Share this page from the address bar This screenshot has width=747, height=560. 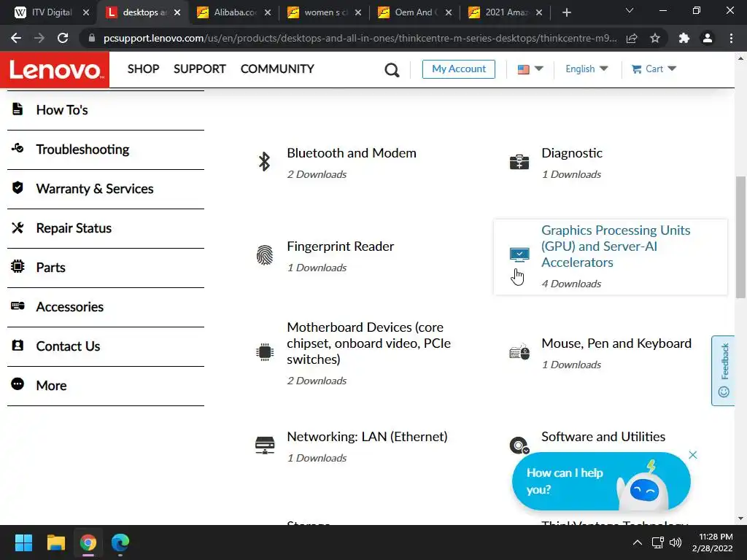[632, 38]
